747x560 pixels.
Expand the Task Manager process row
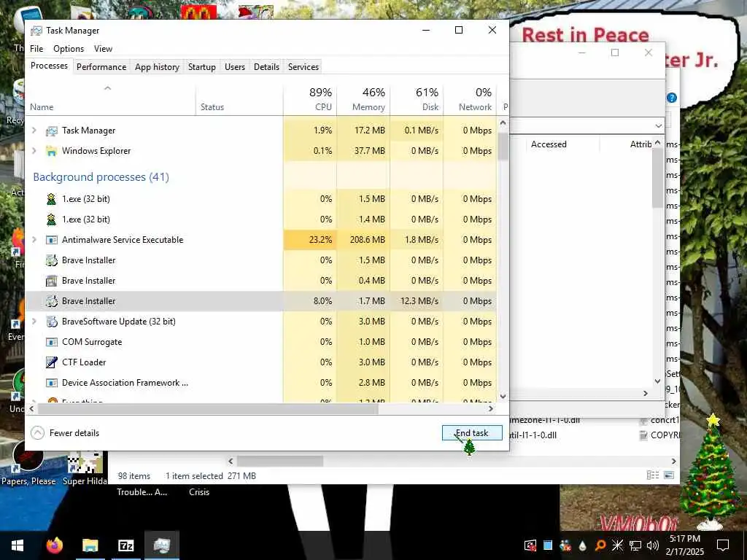point(34,130)
